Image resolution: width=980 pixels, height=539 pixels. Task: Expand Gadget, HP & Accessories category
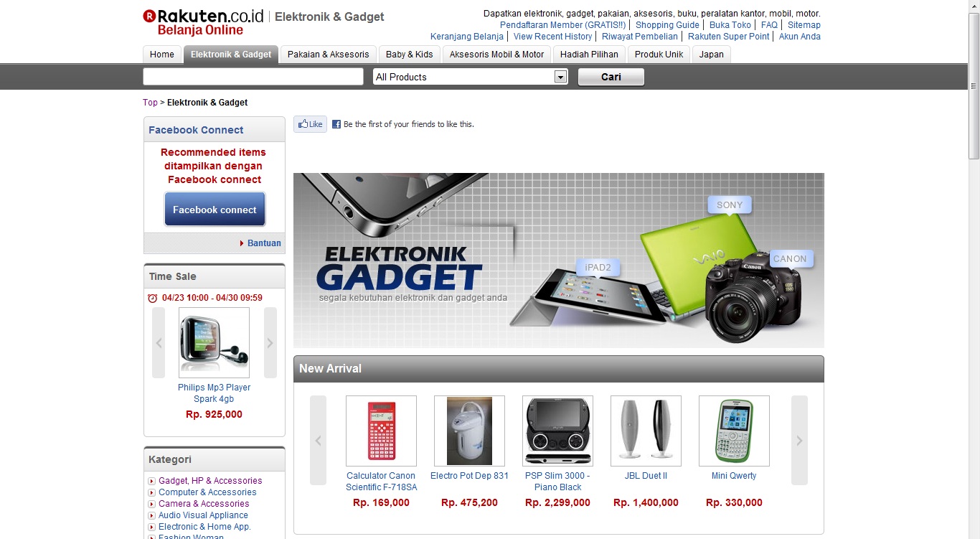pos(151,481)
